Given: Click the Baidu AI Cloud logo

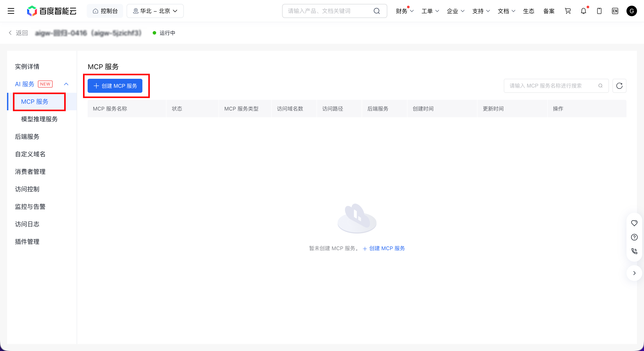Looking at the screenshot, I should (x=52, y=11).
